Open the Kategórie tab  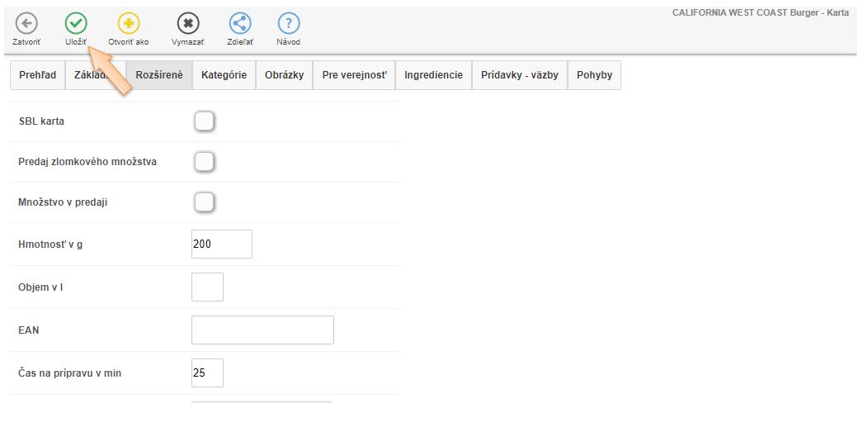[x=224, y=75]
